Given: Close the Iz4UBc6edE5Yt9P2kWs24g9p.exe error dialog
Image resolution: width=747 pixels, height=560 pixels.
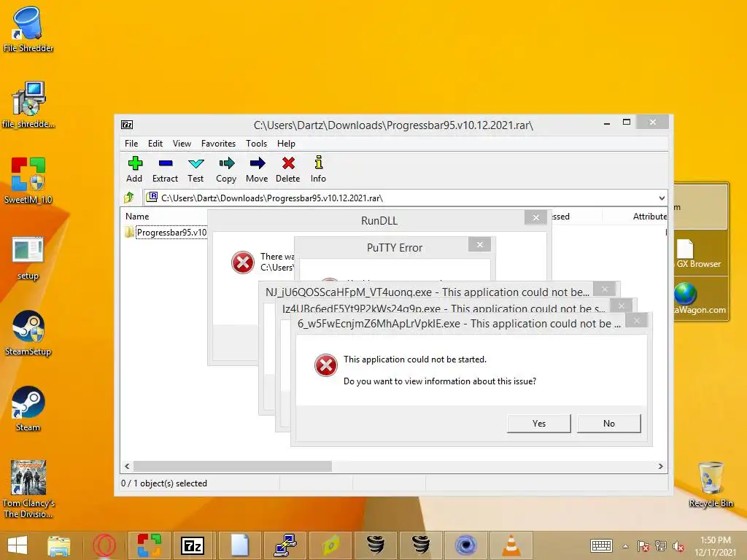Looking at the screenshot, I should (x=621, y=306).
